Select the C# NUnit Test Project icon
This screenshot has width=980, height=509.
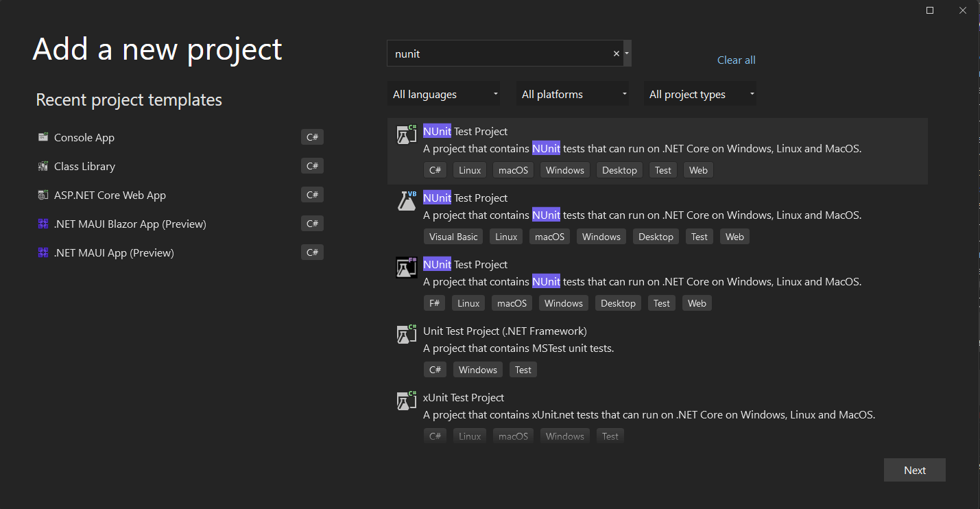coord(407,134)
